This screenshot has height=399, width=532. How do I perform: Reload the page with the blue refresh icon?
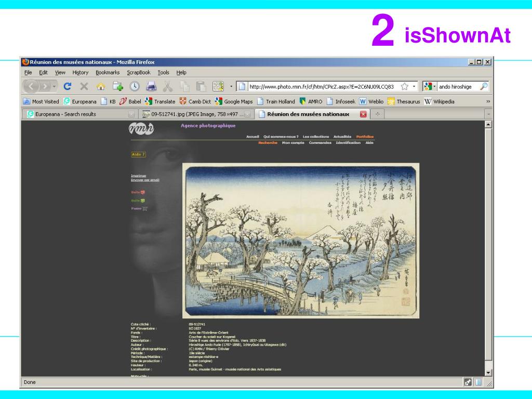tap(68, 87)
